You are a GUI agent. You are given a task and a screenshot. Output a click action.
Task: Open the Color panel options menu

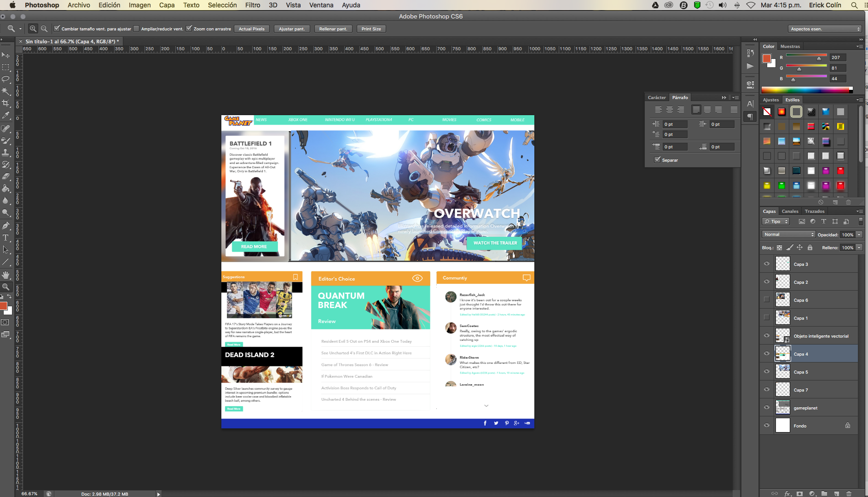pyautogui.click(x=859, y=47)
